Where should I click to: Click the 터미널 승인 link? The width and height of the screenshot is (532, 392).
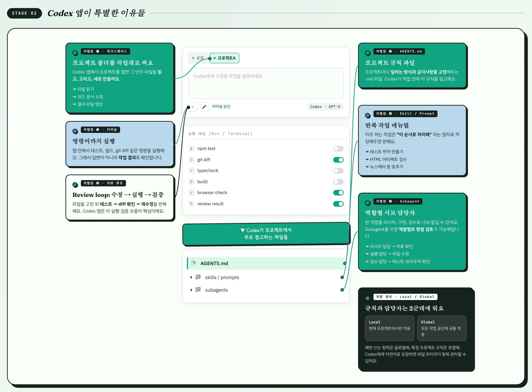[x=221, y=106]
